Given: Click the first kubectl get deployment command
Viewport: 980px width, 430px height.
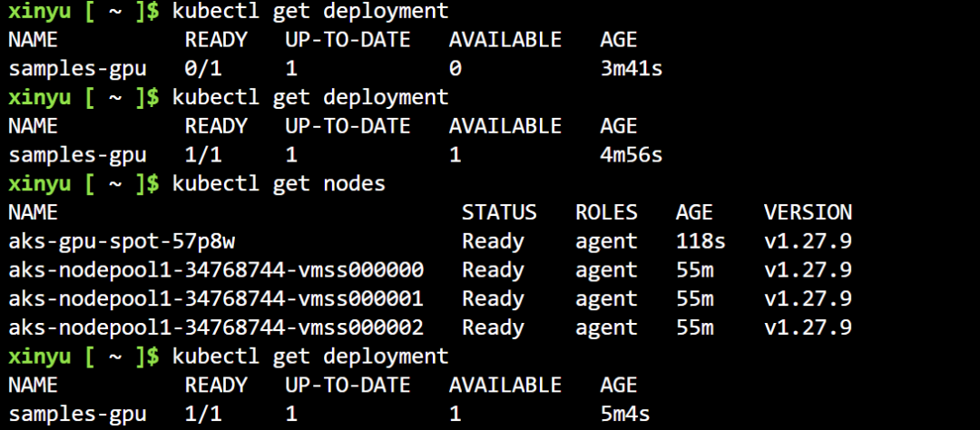Looking at the screenshot, I should 310,12.
